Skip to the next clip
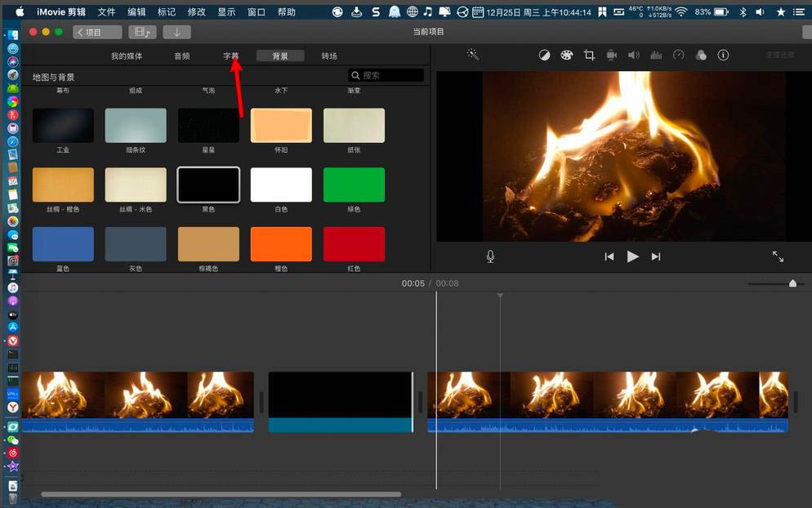The height and width of the screenshot is (508, 812). 656,256
